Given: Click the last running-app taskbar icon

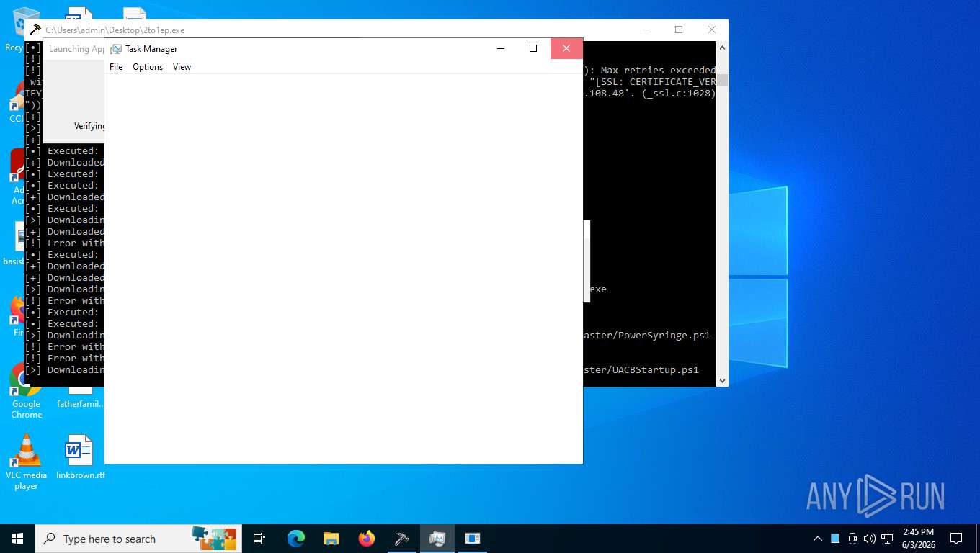Looking at the screenshot, I should tap(472, 539).
